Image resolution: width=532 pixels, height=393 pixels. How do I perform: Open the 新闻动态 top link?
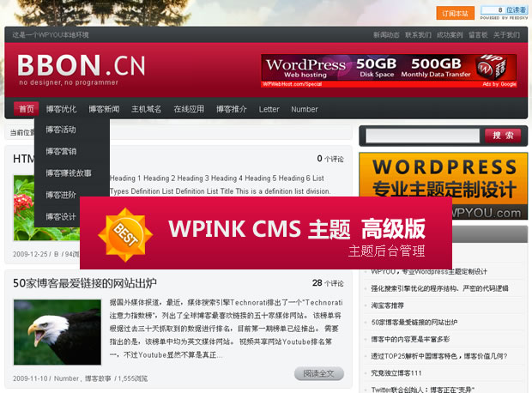pos(386,35)
